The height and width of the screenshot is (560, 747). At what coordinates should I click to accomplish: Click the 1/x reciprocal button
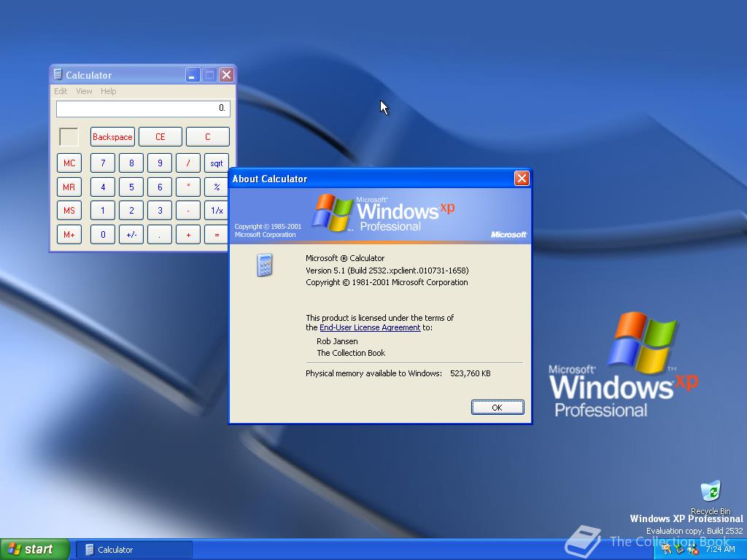coord(216,211)
